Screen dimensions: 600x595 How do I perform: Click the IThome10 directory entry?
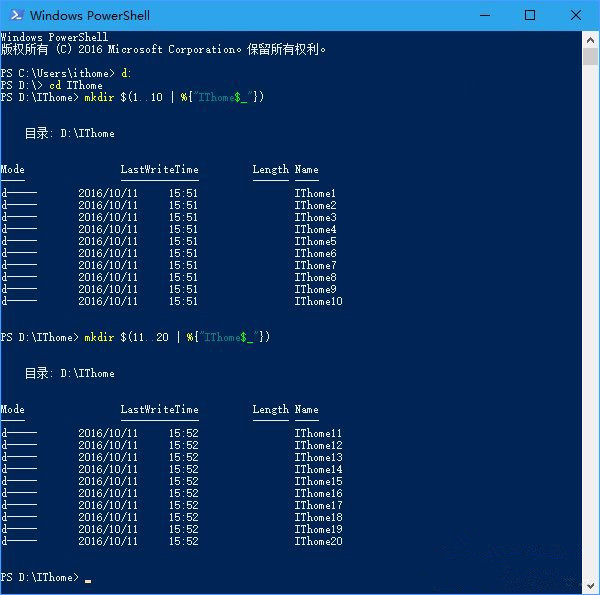coord(318,302)
